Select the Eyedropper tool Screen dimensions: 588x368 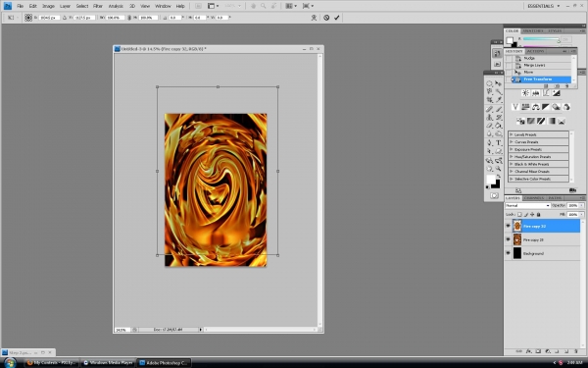(x=499, y=100)
